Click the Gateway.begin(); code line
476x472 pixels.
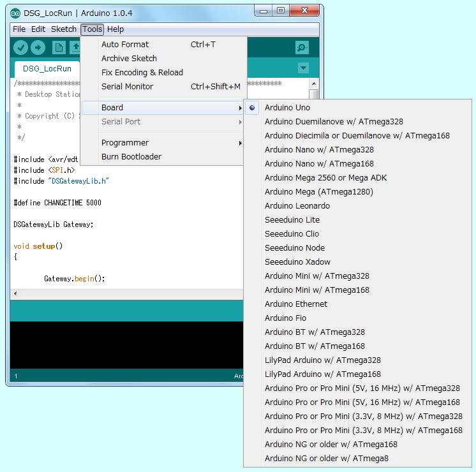(75, 279)
